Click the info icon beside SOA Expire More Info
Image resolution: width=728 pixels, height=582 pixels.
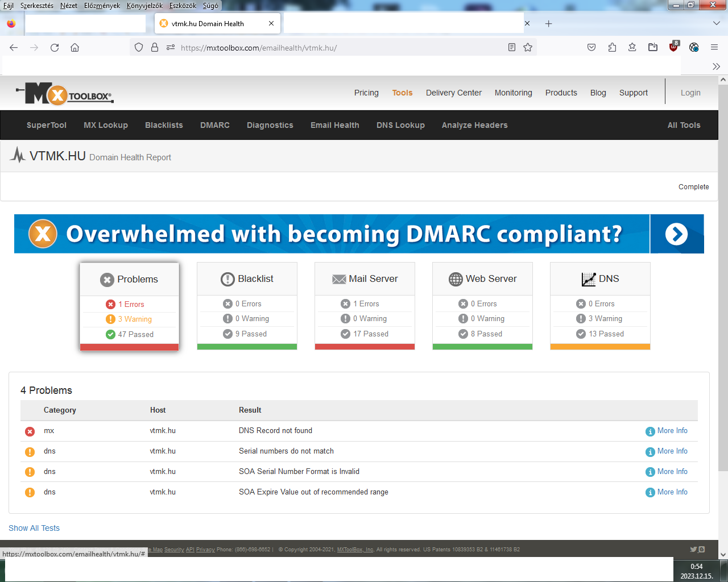(x=650, y=493)
